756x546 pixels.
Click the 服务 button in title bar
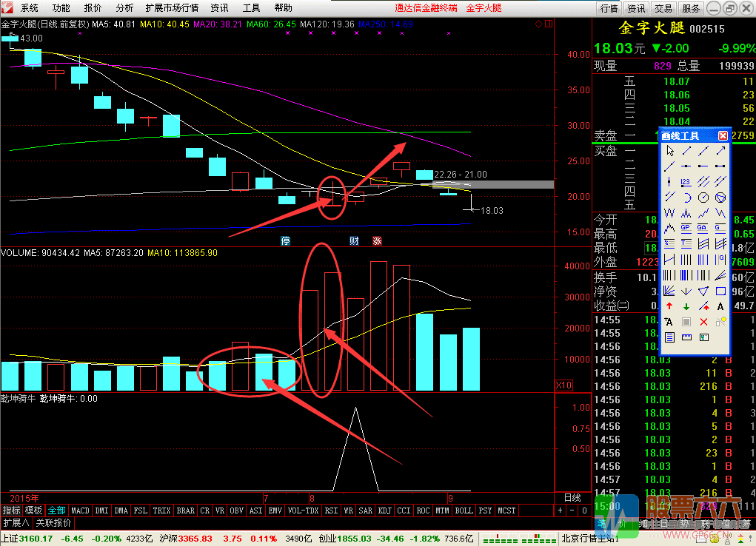click(691, 8)
